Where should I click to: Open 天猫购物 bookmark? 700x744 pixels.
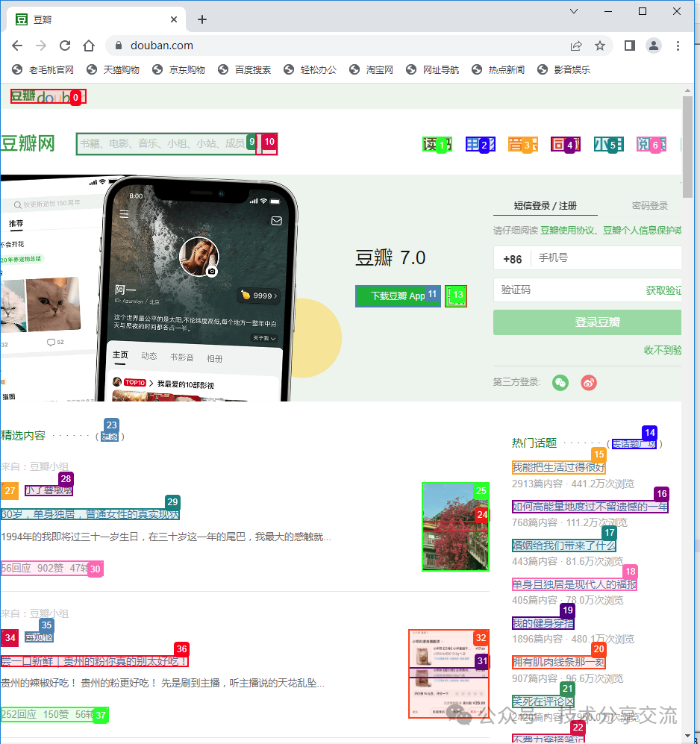pos(113,69)
